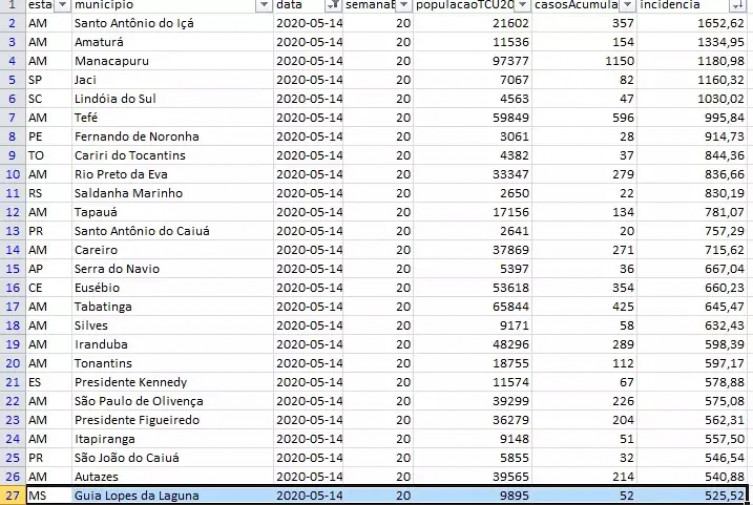
Task: Click the cell Jaci
Action: [173, 80]
